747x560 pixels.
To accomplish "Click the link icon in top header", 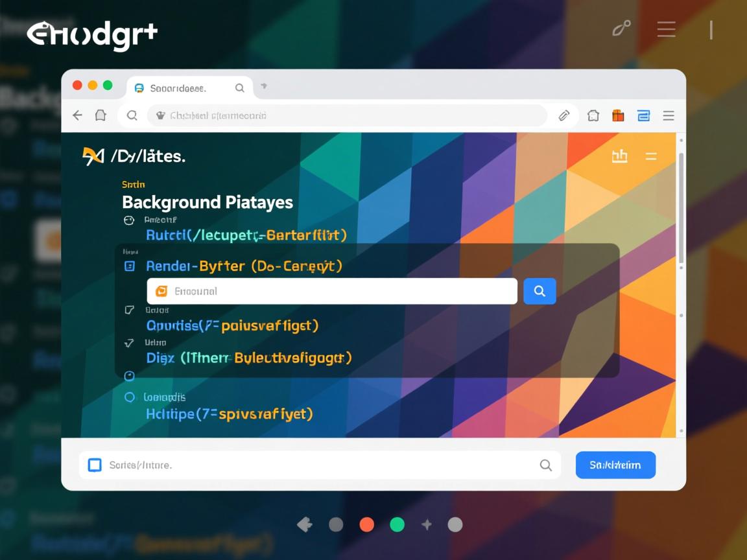I will pyautogui.click(x=621, y=29).
